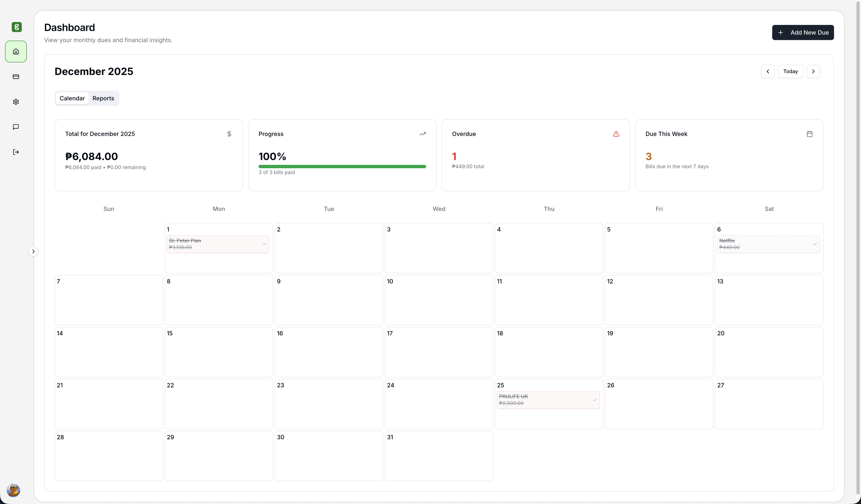
Task: Toggle paid checkmark on Netflix bill
Action: 815,244
